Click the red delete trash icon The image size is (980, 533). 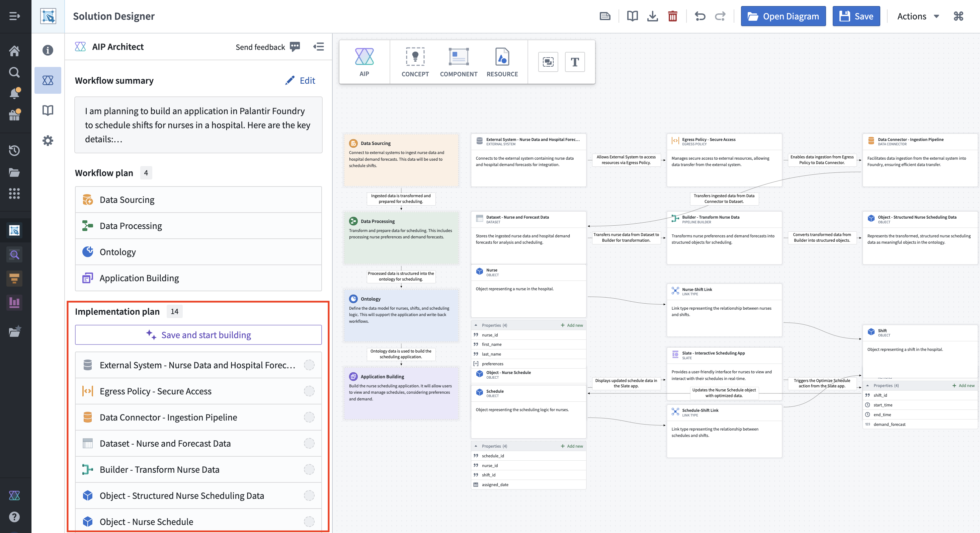pos(673,16)
